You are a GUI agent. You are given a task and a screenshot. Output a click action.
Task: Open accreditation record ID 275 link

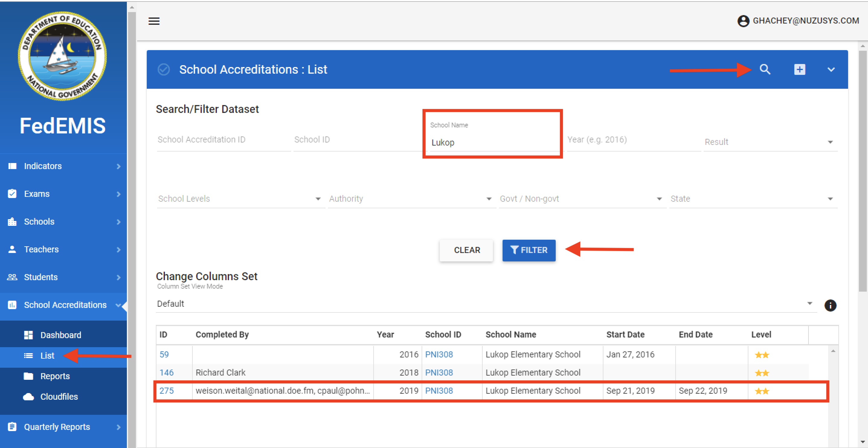pos(166,391)
